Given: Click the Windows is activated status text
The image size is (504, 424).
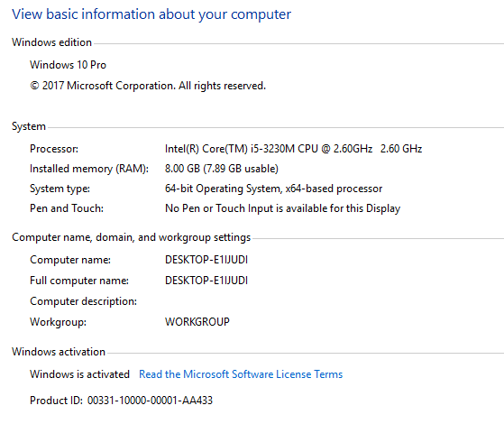Looking at the screenshot, I should 79,374.
